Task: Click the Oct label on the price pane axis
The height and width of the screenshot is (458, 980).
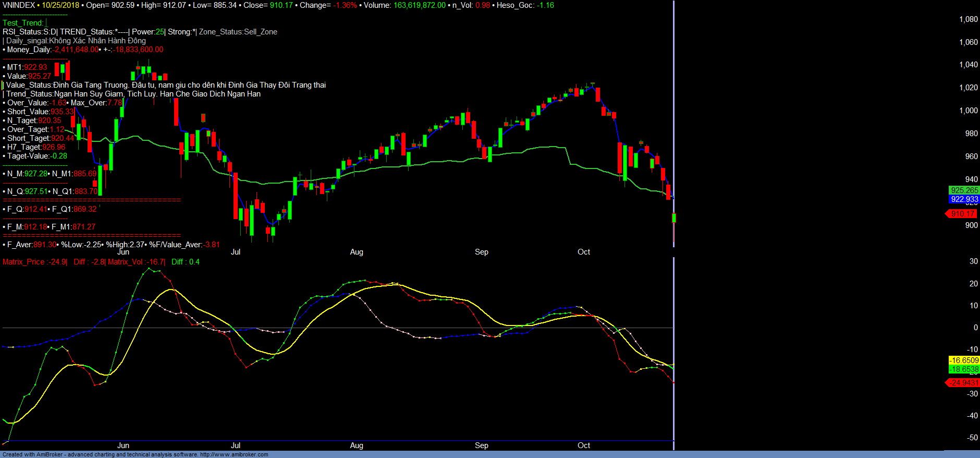Action: (x=583, y=252)
